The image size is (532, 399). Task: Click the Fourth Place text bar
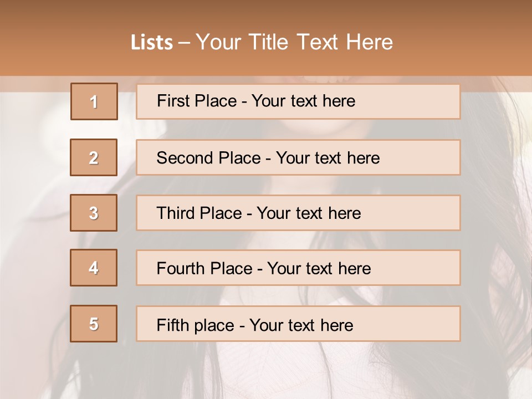[298, 268]
